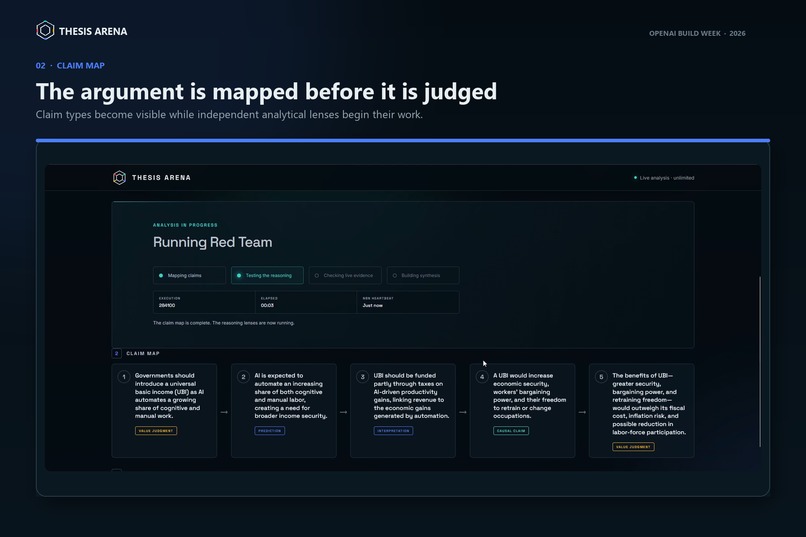Click the 'A UBI would increase economic security' claim text

coord(529,396)
